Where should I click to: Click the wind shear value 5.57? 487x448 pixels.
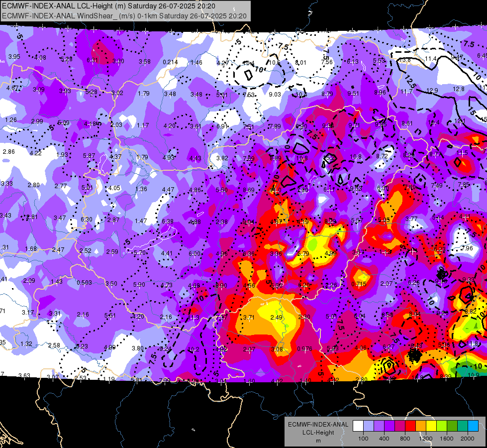click(x=357, y=221)
